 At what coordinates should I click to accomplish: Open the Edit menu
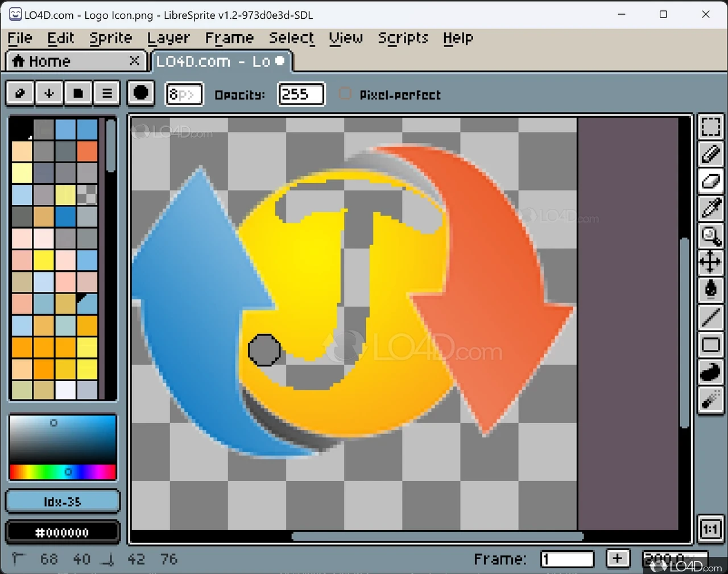point(61,38)
